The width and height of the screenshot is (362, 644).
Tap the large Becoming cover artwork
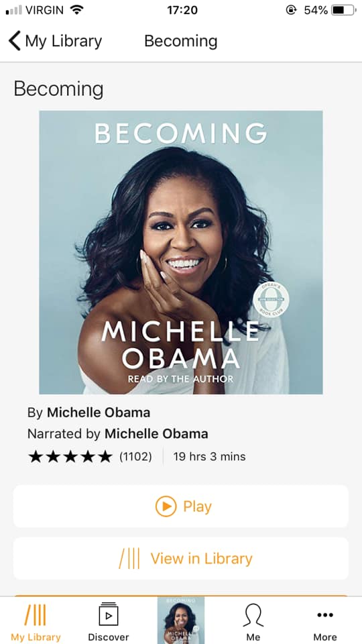[181, 252]
